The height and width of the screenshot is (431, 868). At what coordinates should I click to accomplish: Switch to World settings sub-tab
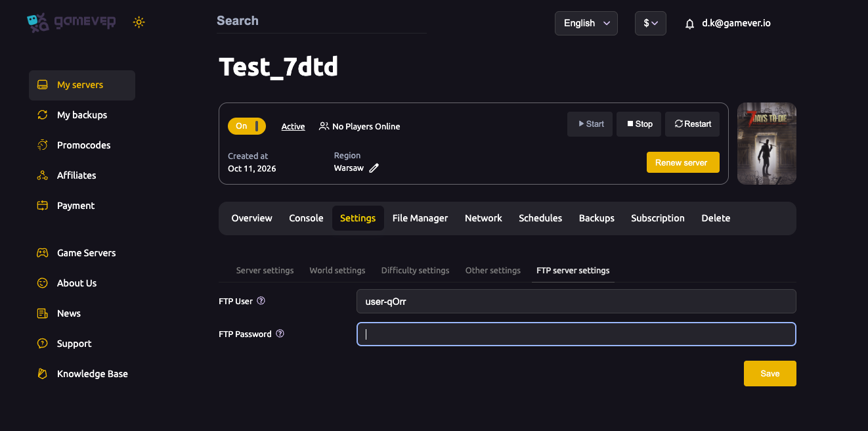[x=337, y=270]
